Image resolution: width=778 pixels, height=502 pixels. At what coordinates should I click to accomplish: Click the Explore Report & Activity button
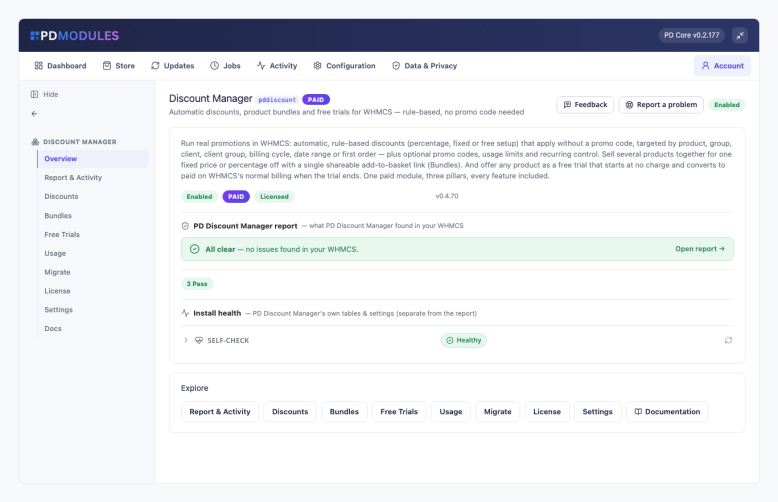(x=220, y=412)
